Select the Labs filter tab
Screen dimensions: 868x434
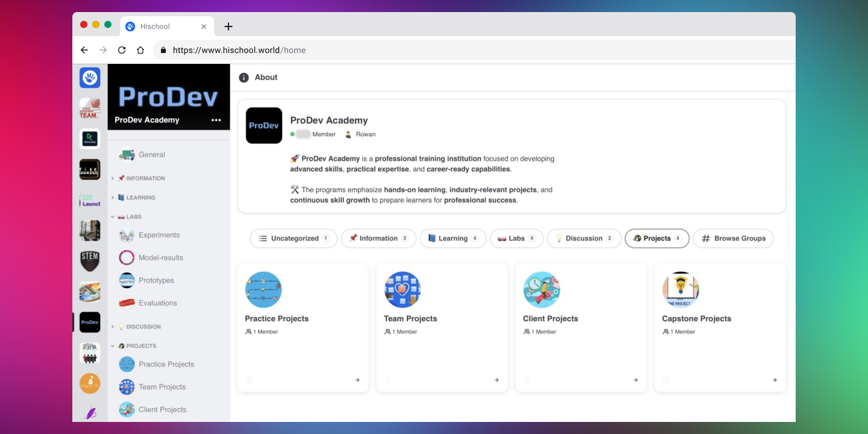[x=517, y=238]
